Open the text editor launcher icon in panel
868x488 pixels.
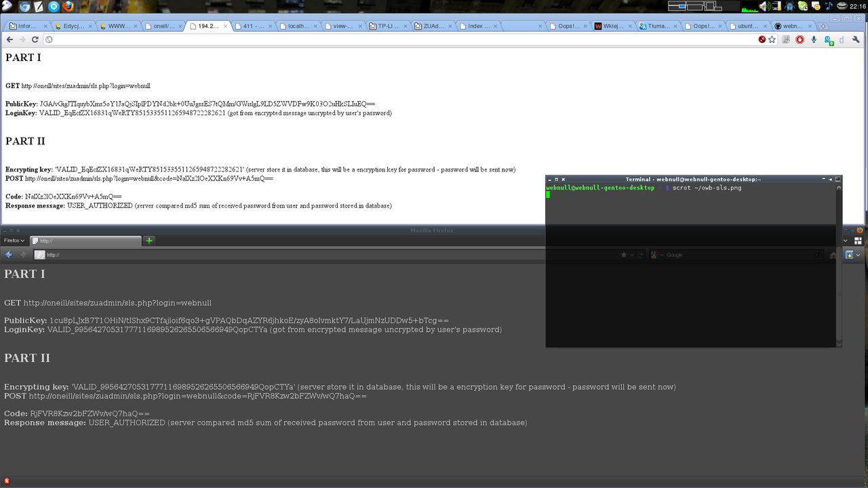click(x=39, y=7)
